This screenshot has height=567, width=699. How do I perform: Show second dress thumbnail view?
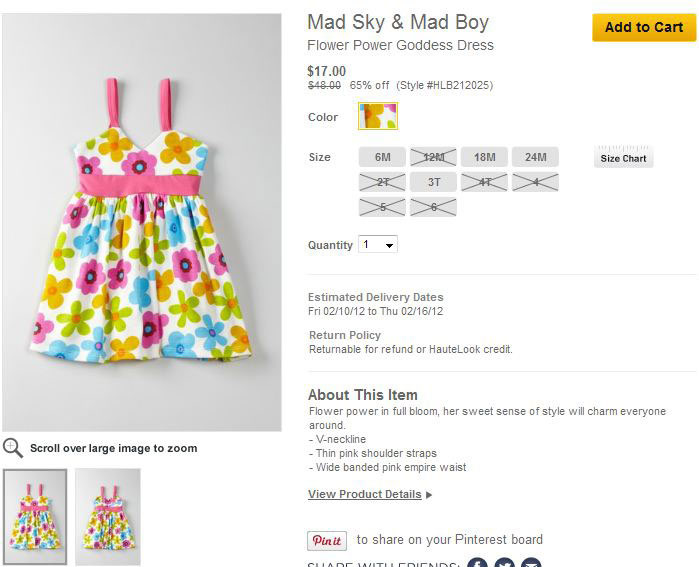pos(108,516)
